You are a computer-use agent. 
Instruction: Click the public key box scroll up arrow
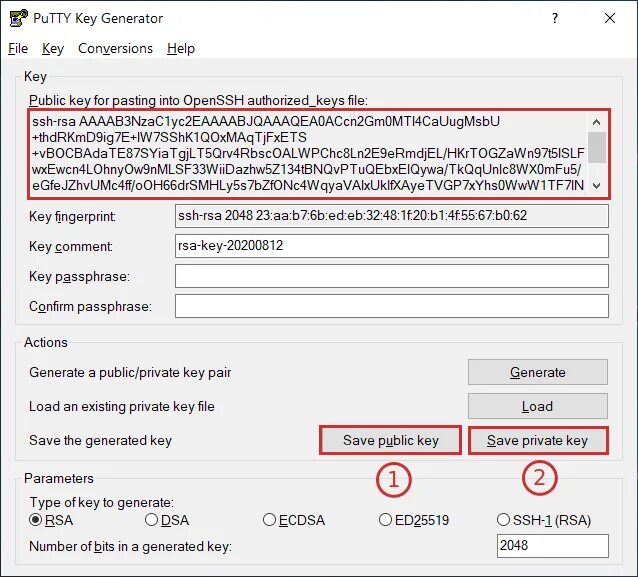coord(596,122)
